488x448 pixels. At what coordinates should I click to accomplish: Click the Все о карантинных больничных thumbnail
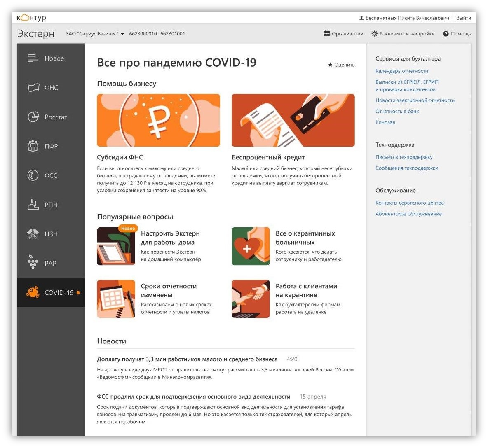pos(251,246)
